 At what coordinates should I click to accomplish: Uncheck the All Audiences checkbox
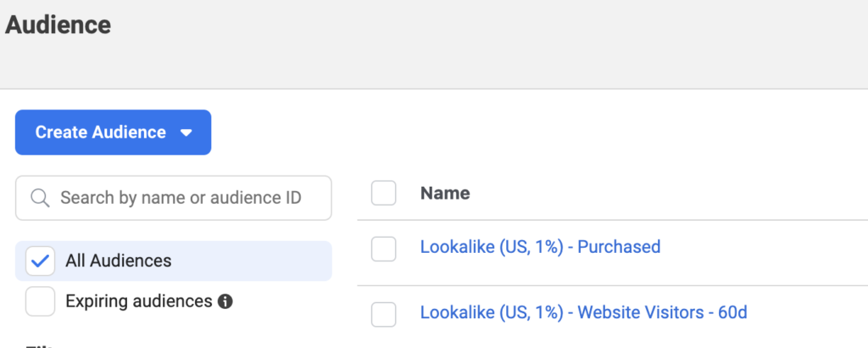pyautogui.click(x=41, y=261)
